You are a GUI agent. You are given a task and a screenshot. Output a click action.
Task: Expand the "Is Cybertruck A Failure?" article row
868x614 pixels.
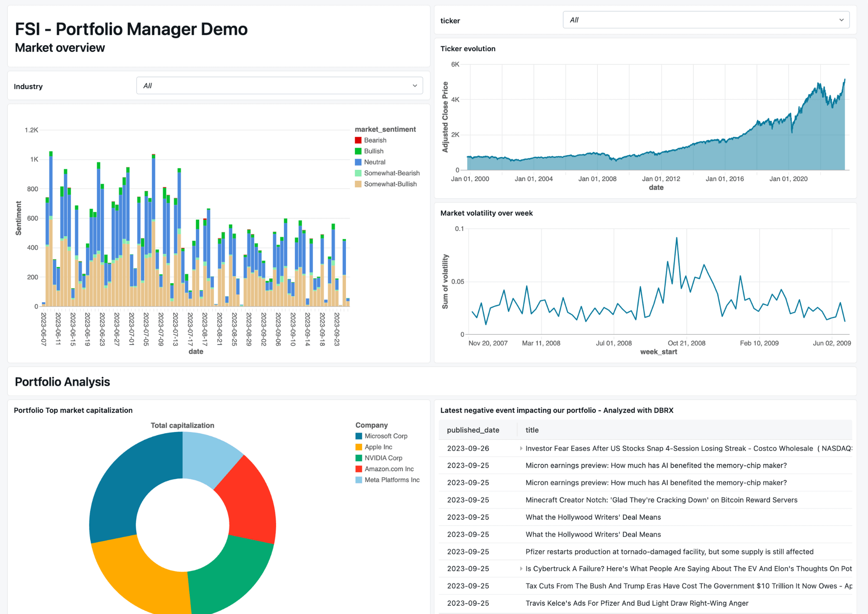(x=521, y=568)
